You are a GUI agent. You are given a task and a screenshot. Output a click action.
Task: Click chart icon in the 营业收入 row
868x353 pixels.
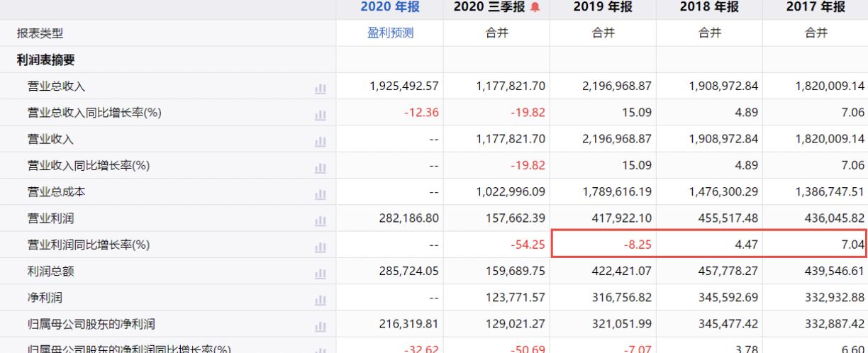(x=320, y=140)
